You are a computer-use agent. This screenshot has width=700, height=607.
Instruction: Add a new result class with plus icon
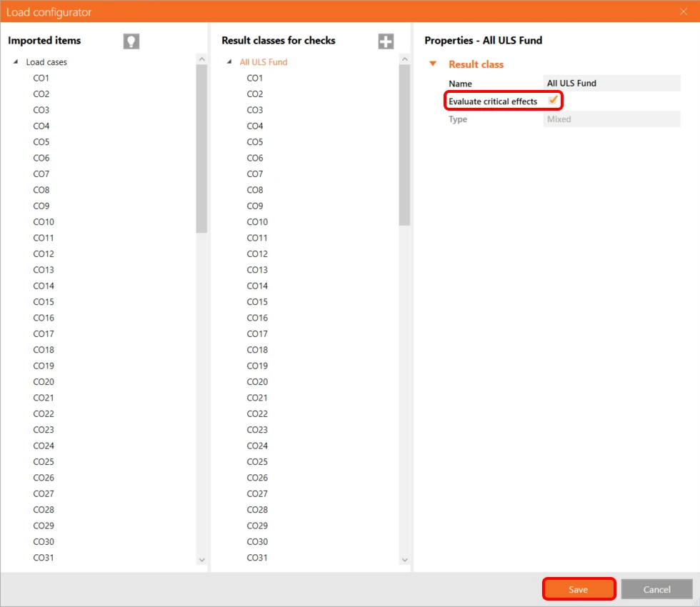pos(386,41)
